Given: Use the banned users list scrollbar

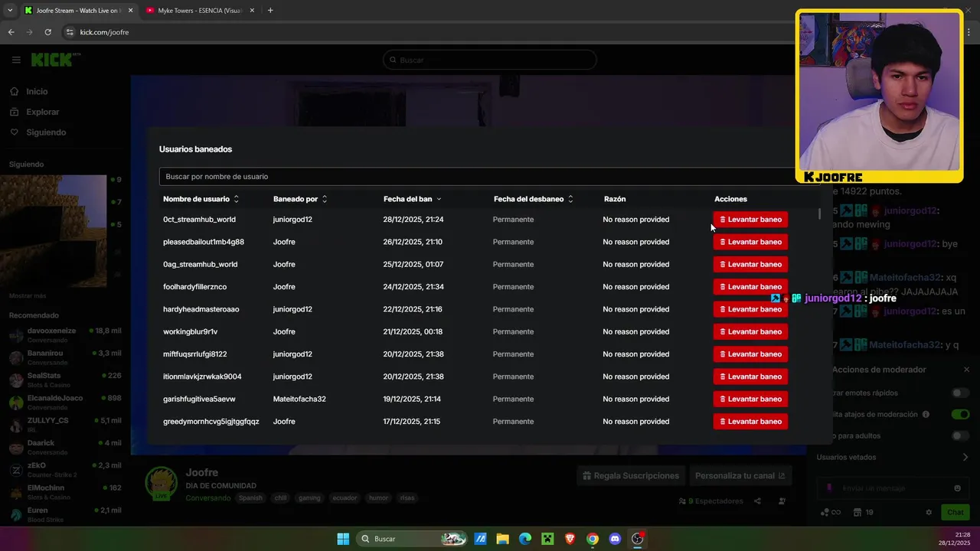Looking at the screenshot, I should tap(819, 214).
